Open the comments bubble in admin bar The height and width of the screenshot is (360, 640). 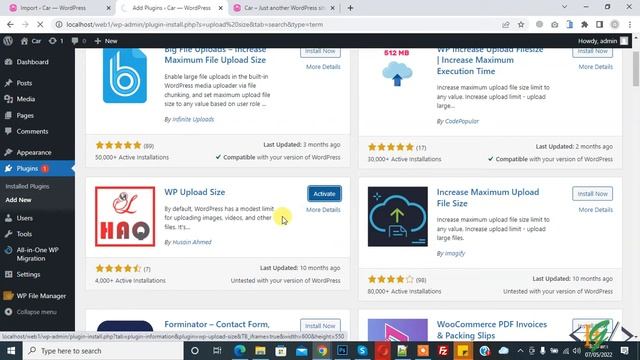[79, 41]
